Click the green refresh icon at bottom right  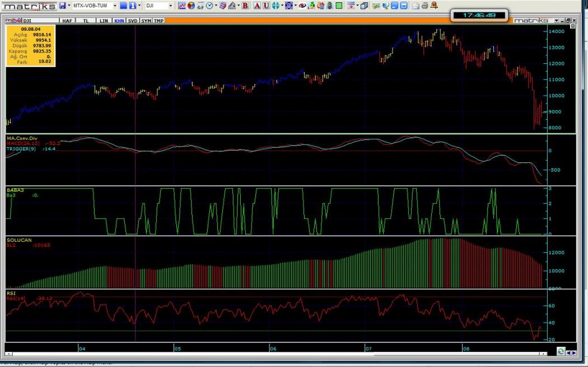tap(561, 351)
